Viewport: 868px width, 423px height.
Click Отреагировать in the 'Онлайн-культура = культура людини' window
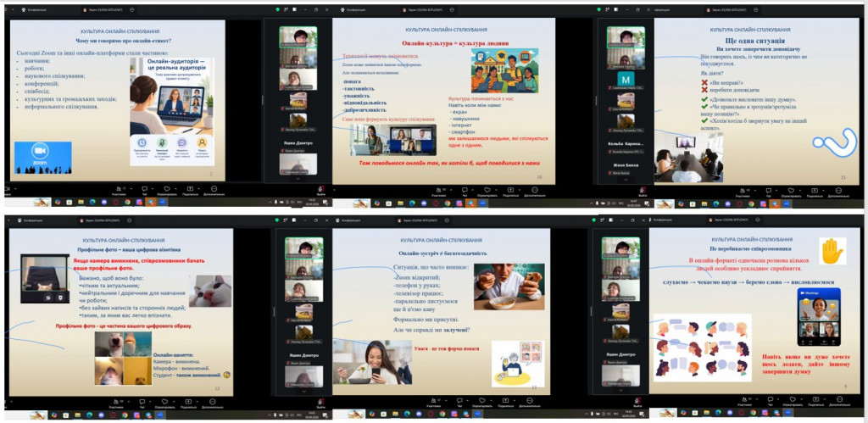click(487, 192)
